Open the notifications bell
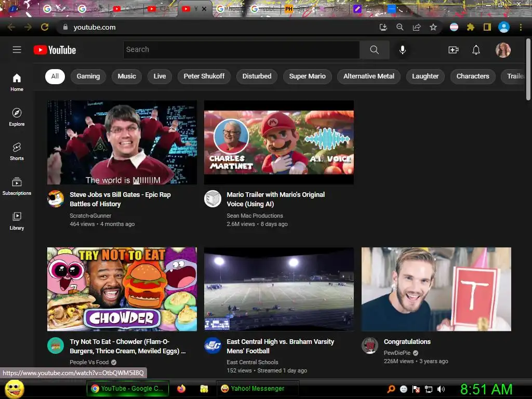The width and height of the screenshot is (532, 399). (x=476, y=50)
